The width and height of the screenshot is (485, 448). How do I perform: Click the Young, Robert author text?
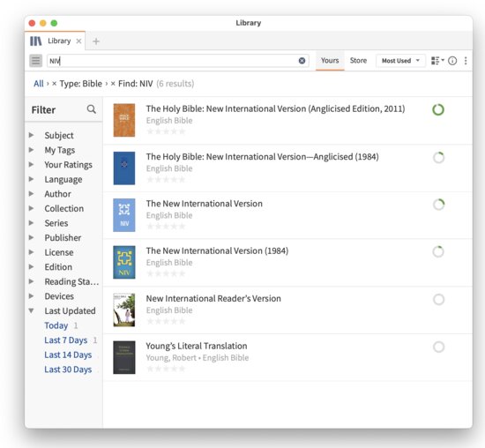171,358
